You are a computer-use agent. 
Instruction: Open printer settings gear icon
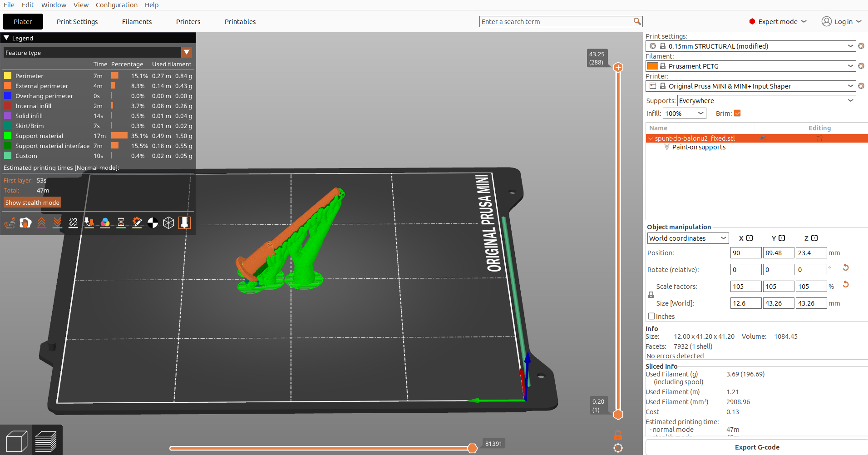(x=861, y=86)
